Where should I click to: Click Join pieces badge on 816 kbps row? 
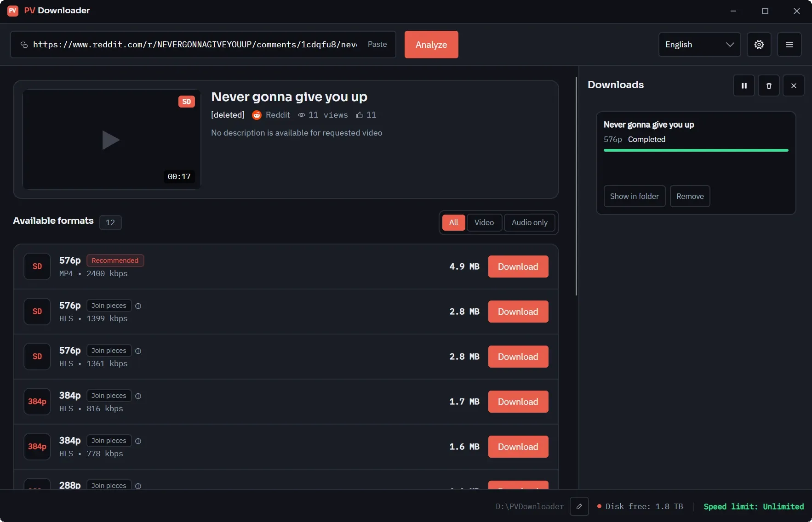point(109,396)
